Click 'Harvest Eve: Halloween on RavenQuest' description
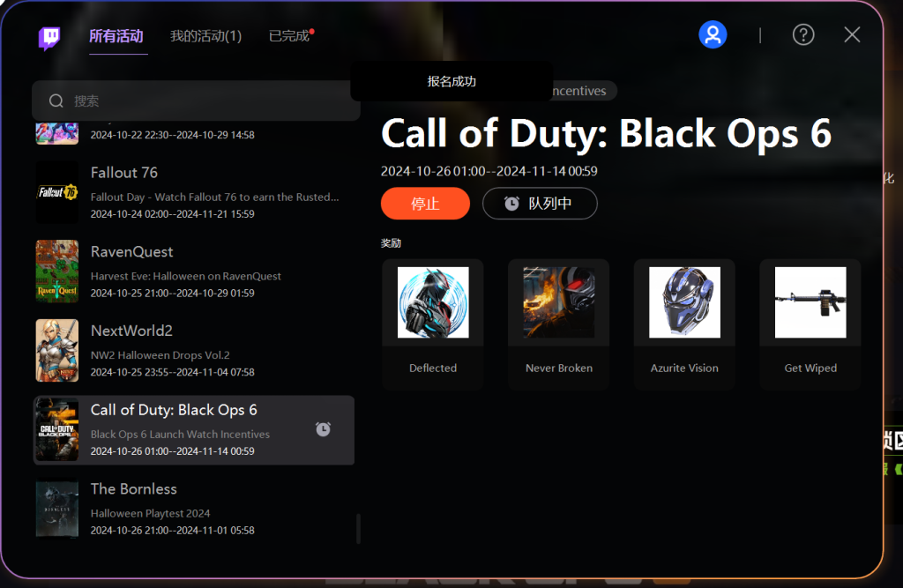903x588 pixels. pos(185,276)
